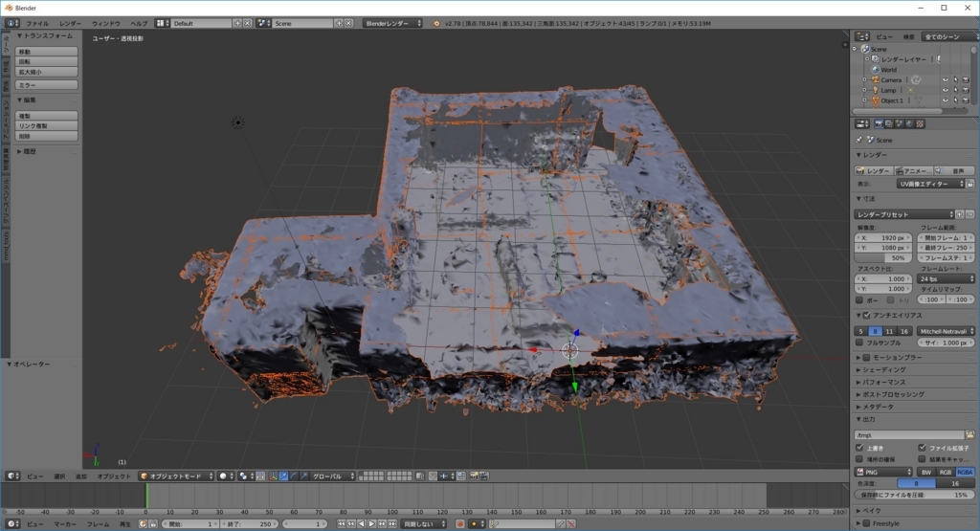Screen dimensions: 980x531
Task: Open the PNG file format dropdown
Action: (882, 472)
